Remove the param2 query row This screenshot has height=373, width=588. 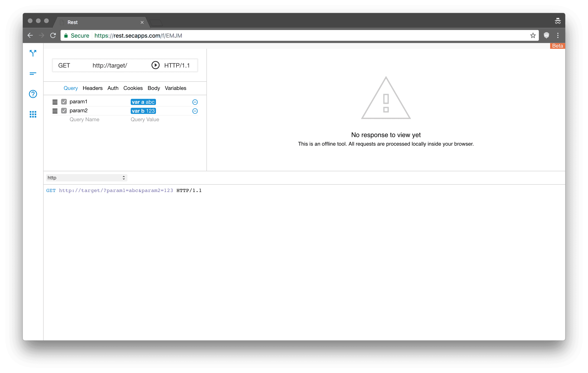195,111
